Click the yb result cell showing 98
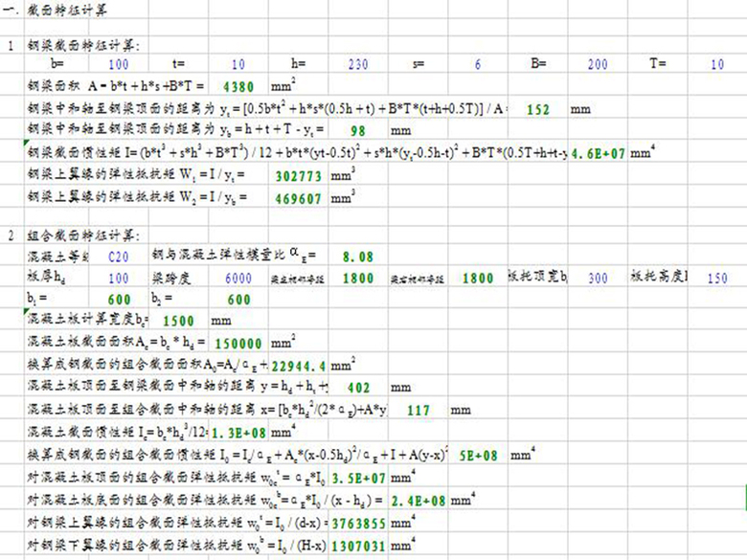 357,131
